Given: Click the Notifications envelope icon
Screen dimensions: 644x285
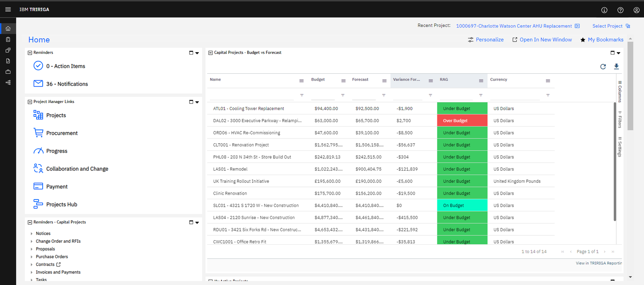Looking at the screenshot, I should tap(38, 83).
